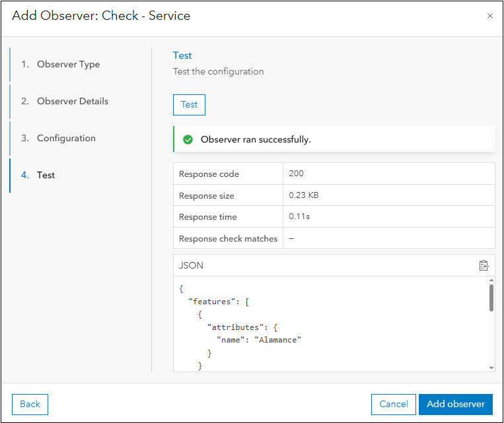Run the observer Test button

click(x=189, y=105)
